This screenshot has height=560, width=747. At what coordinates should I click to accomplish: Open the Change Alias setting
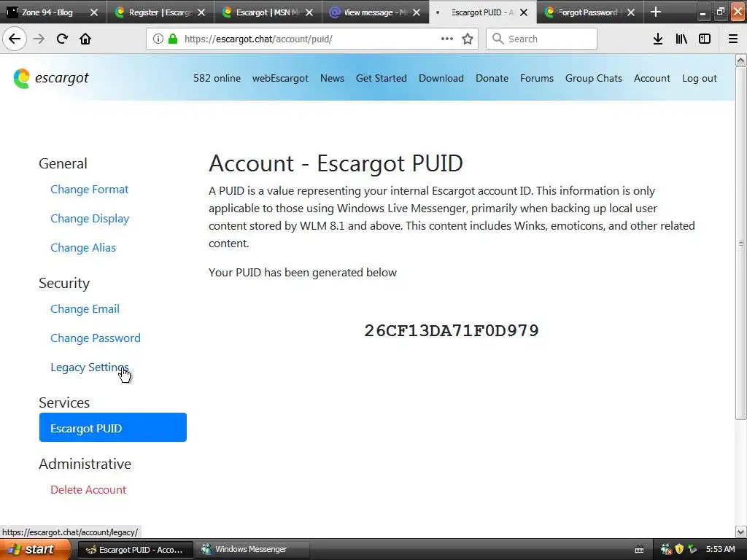[83, 248]
